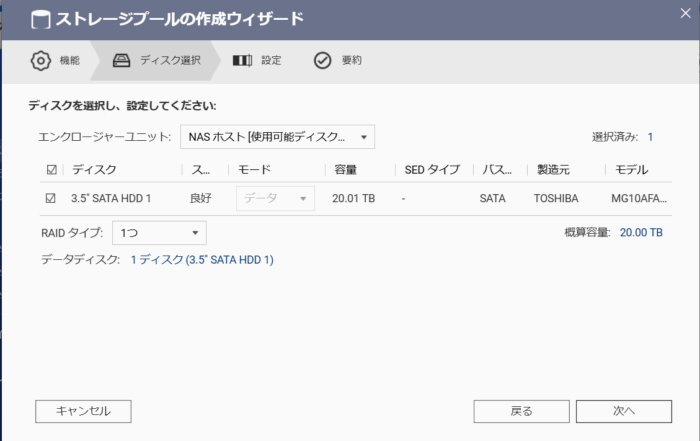This screenshot has height=441, width=700.
Task: Click the 機能 step gear icon
Action: 41,60
